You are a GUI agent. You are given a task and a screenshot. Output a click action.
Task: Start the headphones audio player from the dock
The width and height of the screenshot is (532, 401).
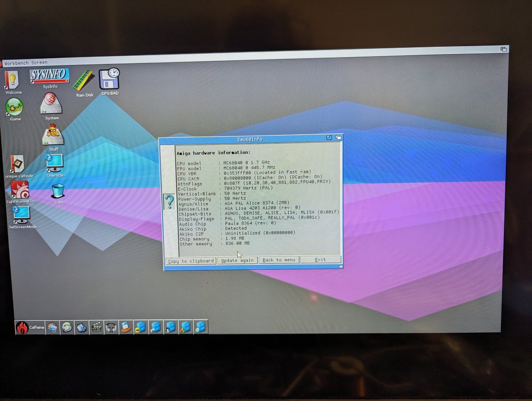(111, 327)
